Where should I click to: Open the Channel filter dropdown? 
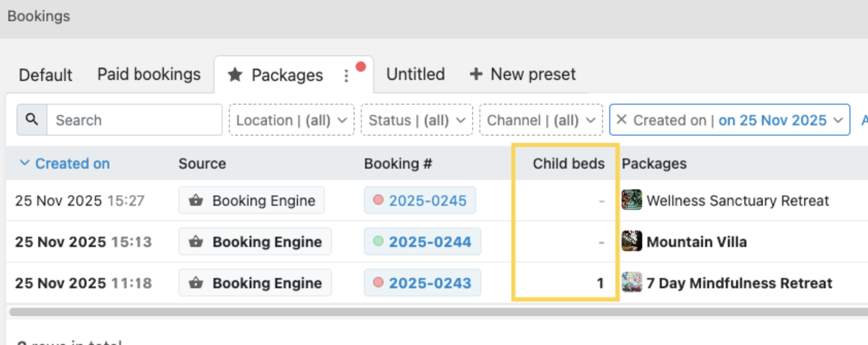click(541, 120)
